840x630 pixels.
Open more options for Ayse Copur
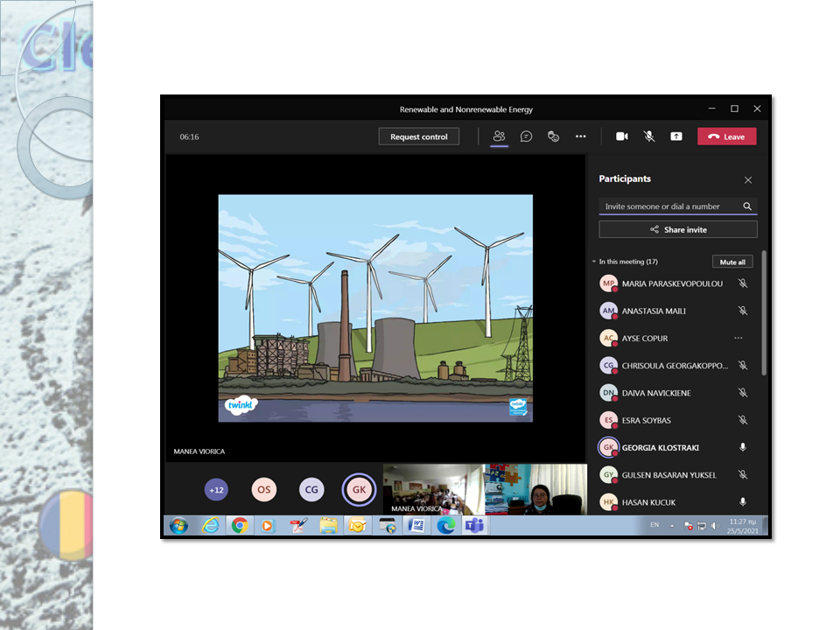tap(738, 338)
